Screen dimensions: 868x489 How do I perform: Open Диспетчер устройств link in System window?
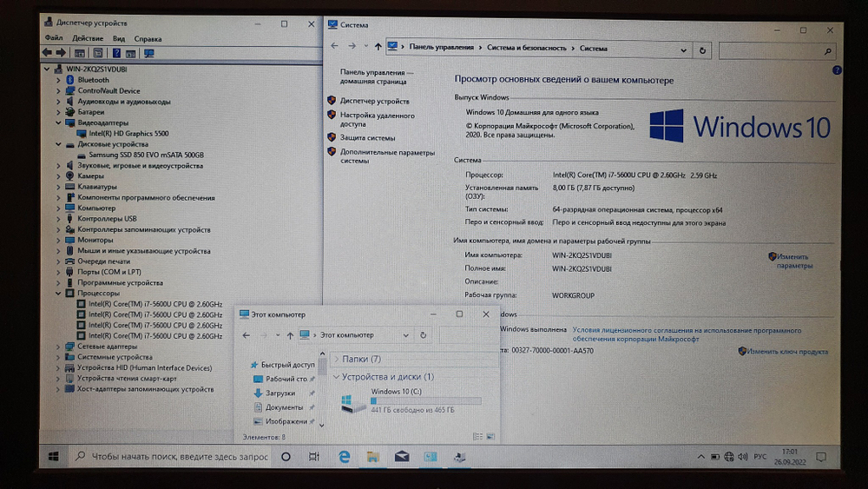point(375,102)
